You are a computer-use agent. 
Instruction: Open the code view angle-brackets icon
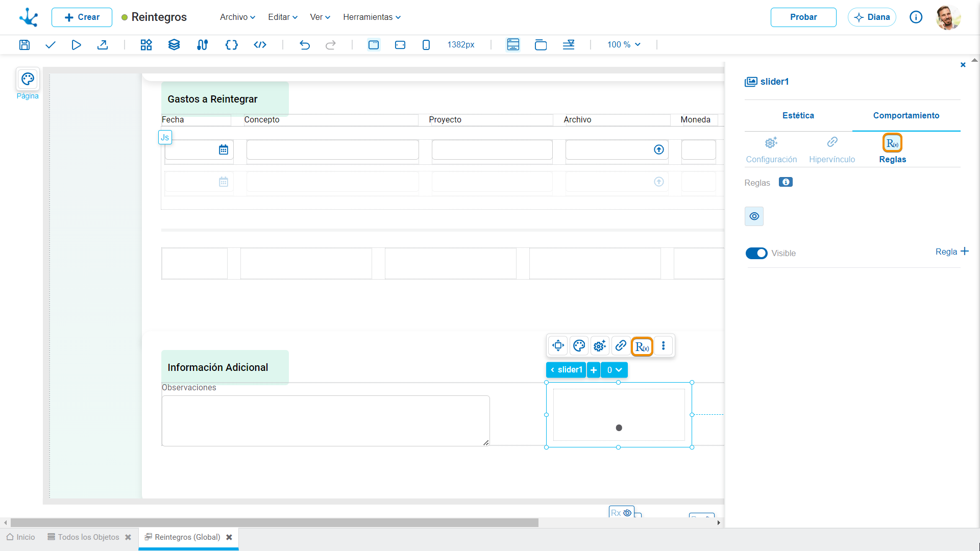coord(260,45)
